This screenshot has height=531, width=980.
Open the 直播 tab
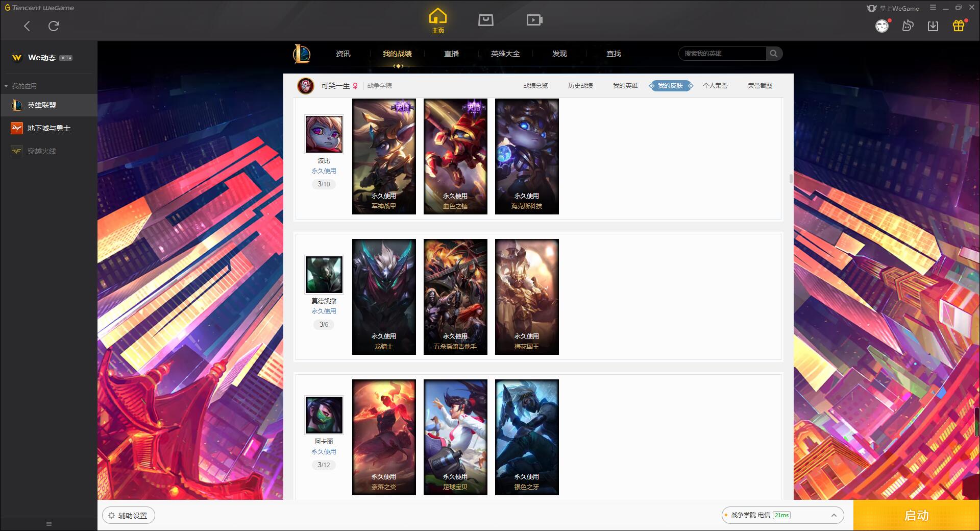coord(451,54)
